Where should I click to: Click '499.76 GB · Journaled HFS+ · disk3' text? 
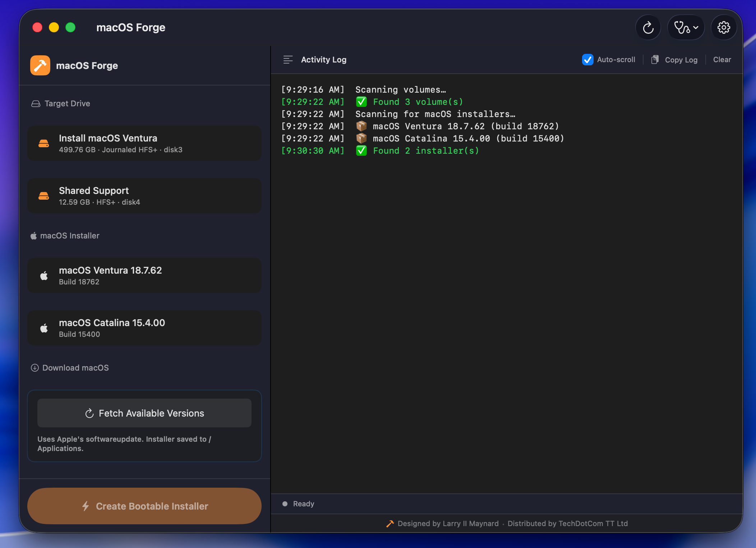coord(121,150)
